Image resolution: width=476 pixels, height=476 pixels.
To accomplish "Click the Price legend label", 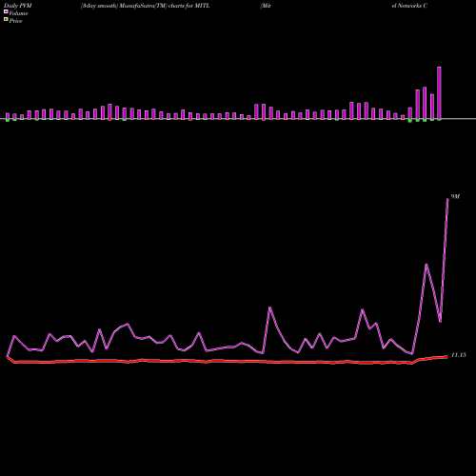I will (x=15, y=21).
